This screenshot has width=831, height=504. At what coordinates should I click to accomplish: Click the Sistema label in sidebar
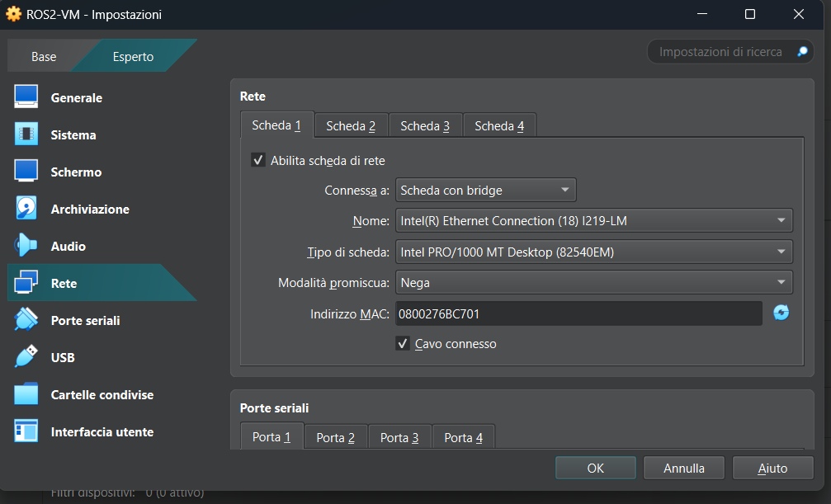(73, 134)
